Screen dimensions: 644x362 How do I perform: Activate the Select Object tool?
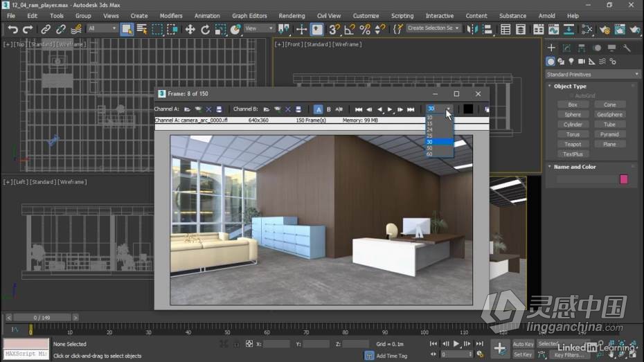point(127,29)
